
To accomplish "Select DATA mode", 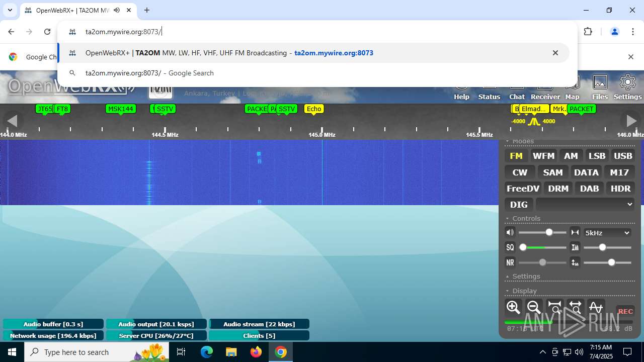I will [x=586, y=172].
